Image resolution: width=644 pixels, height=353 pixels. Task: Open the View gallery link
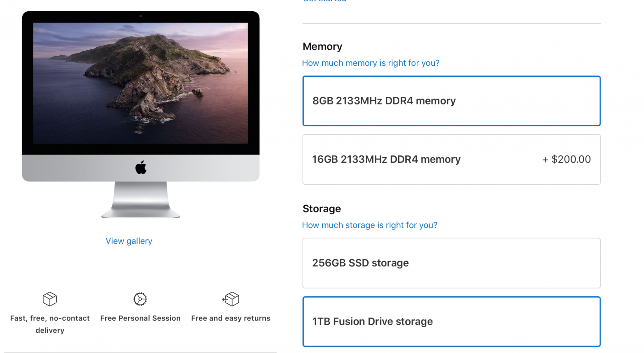point(129,241)
